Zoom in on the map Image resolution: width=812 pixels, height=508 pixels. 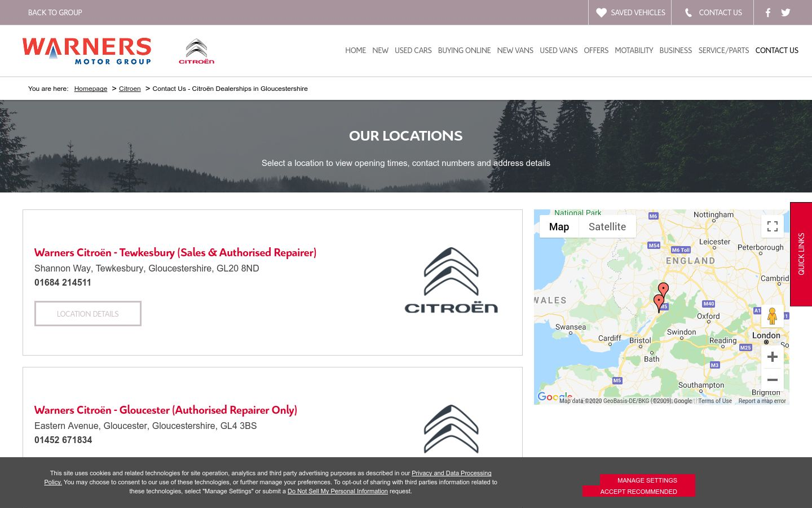[x=773, y=357]
